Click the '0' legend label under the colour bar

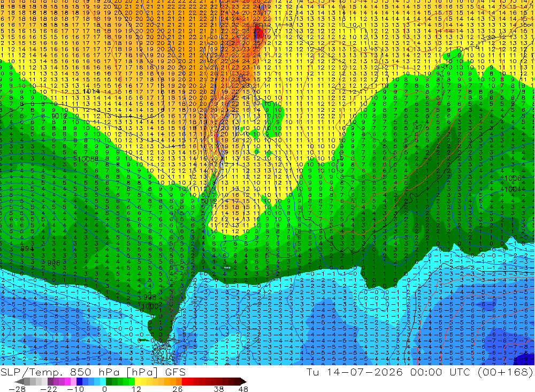tap(104, 389)
